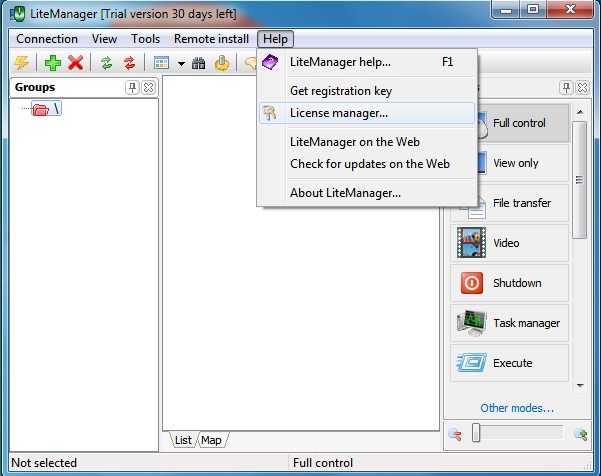601x476 pixels.
Task: Click modes list scroll up arrow
Action: [x=580, y=112]
